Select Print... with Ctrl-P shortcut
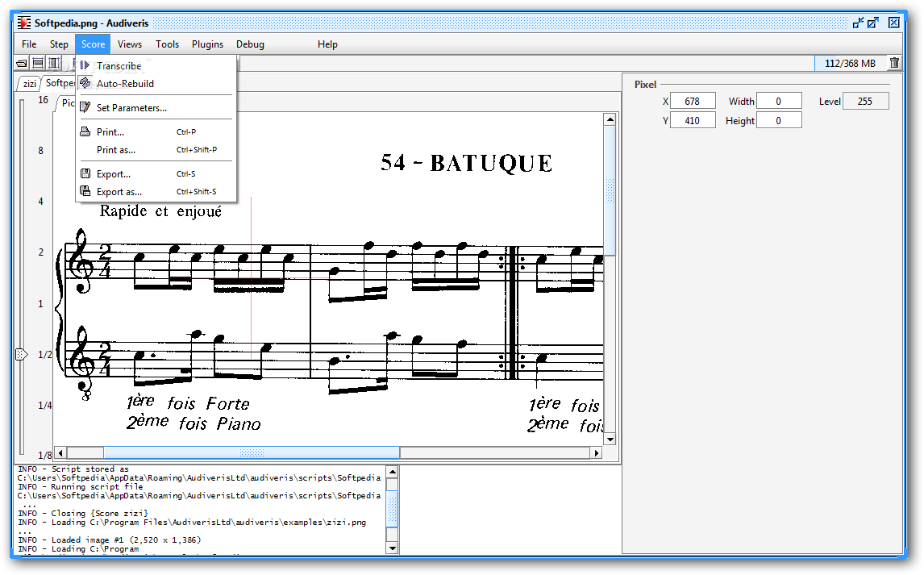Image resolution: width=924 pixels, height=575 pixels. point(156,132)
